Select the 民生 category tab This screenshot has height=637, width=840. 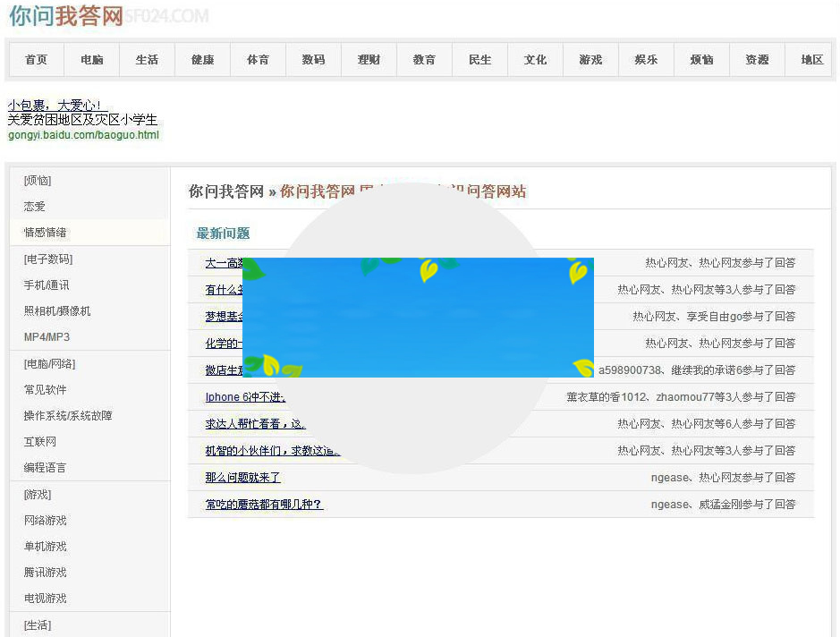(479, 60)
